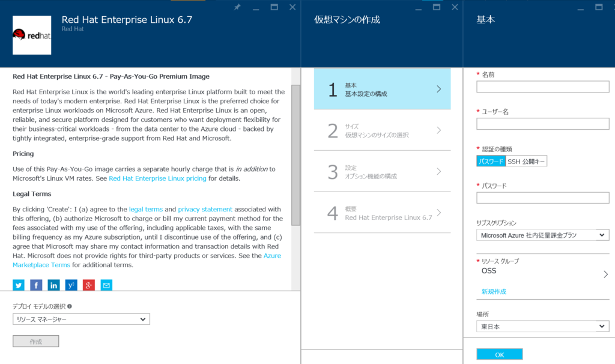Image resolution: width=615 pixels, height=364 pixels.
Task: Share the offering on Google Plus
Action: (89, 285)
